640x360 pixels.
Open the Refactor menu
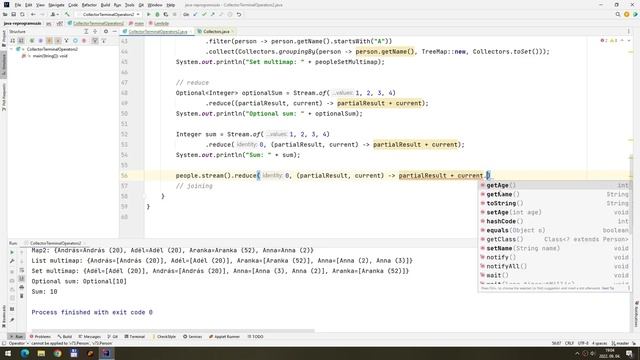(89, 5)
